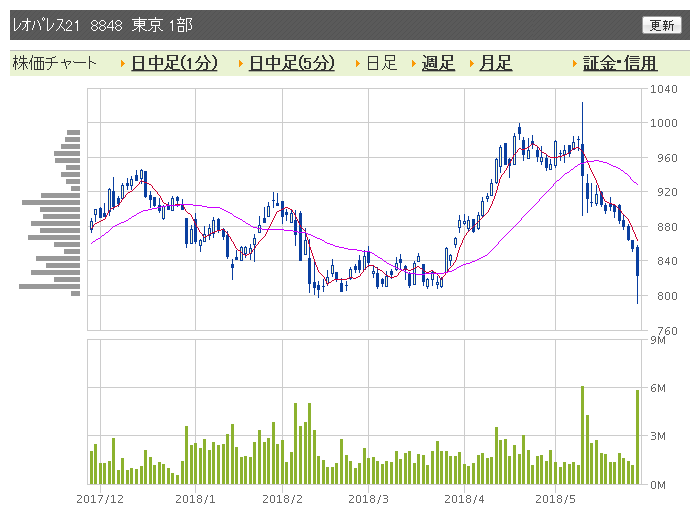Click the final long blue candlestick near 800
This screenshot has height=530, width=698.
(637, 275)
